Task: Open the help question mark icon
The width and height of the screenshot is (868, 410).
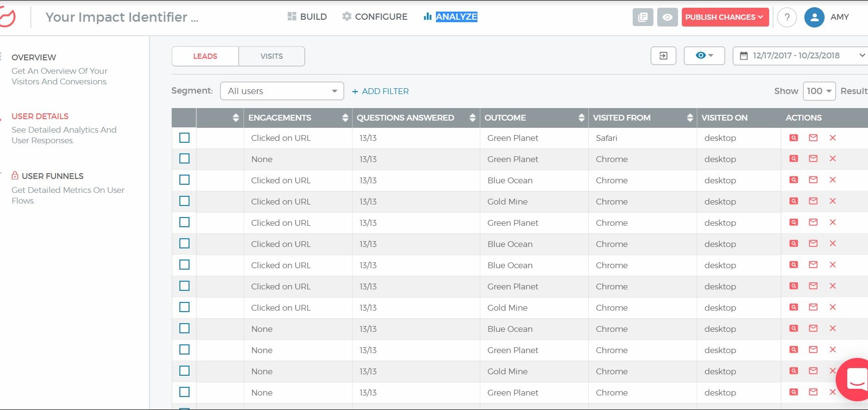Action: [787, 17]
